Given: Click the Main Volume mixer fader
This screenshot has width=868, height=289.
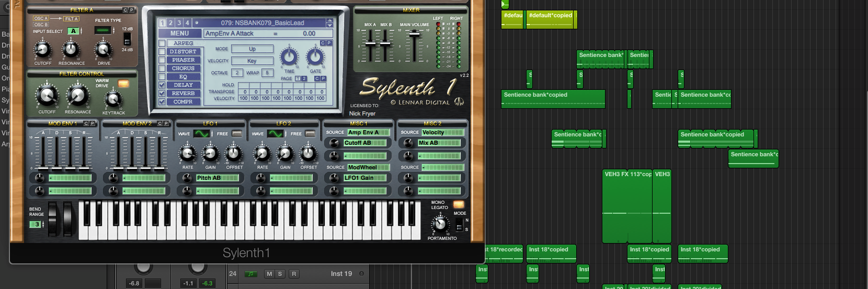Looking at the screenshot, I should (414, 34).
